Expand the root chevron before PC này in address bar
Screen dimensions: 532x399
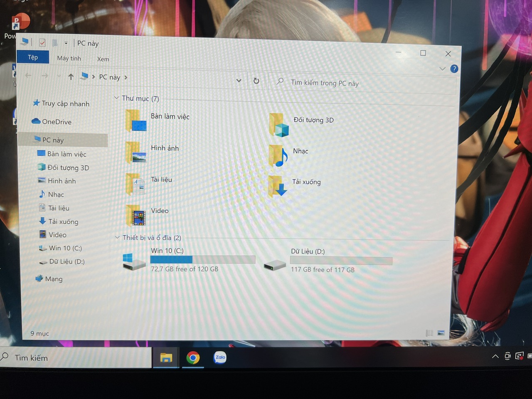click(x=94, y=77)
